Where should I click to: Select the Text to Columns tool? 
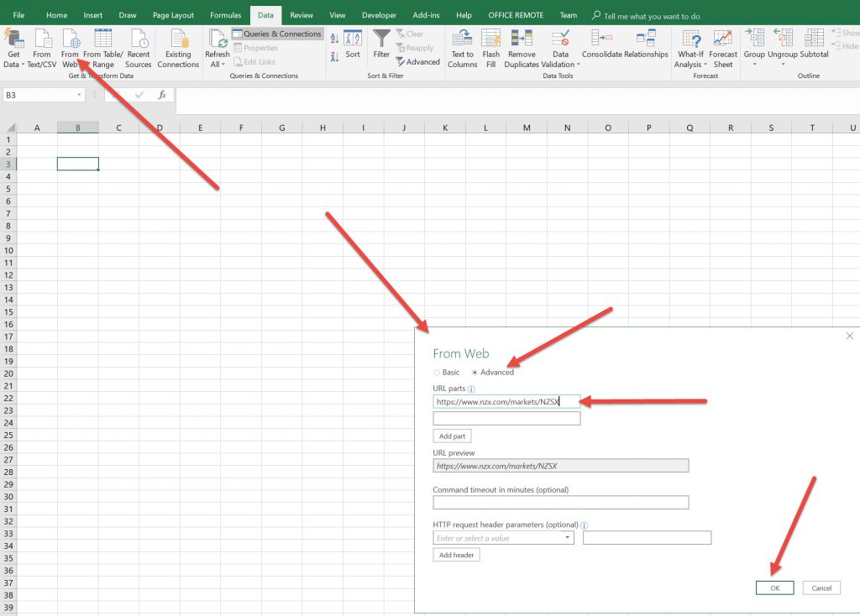click(462, 39)
